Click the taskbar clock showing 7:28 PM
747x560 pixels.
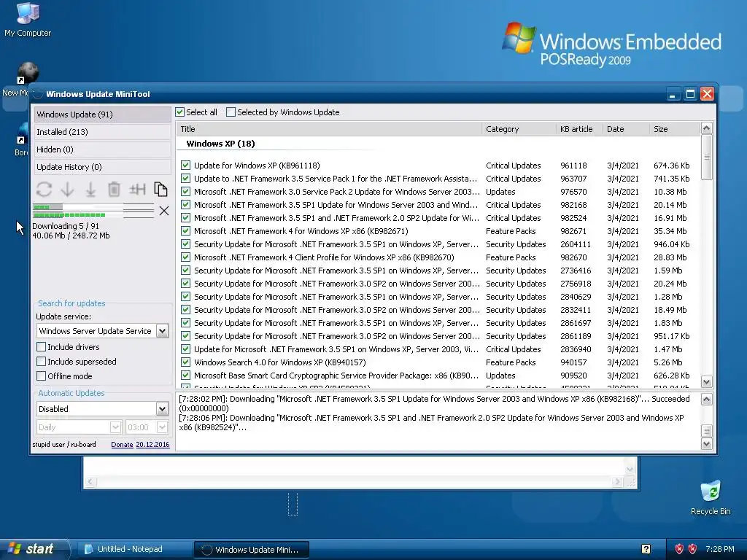tap(719, 549)
